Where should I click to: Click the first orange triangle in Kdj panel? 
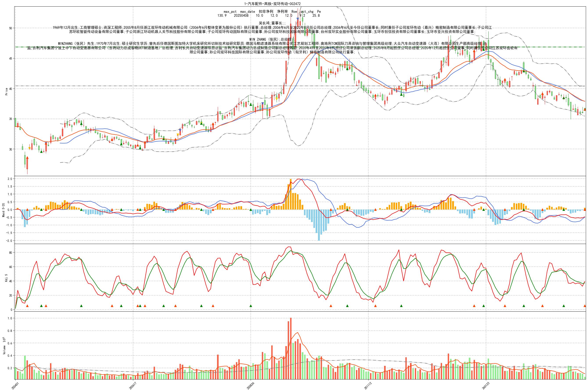pyautogui.click(x=27, y=306)
